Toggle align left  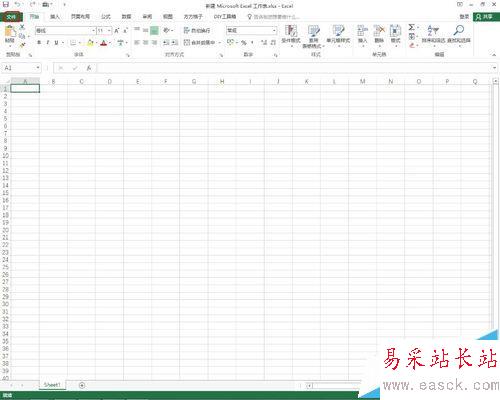click(x=137, y=43)
